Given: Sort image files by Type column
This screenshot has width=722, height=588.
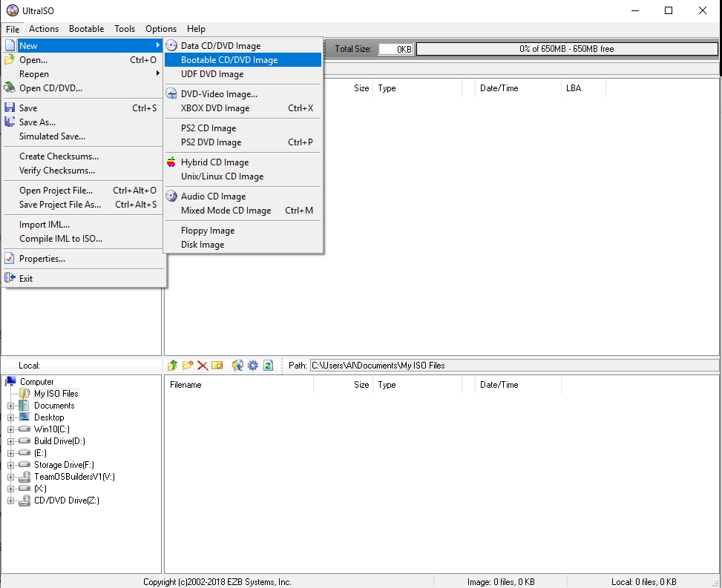Looking at the screenshot, I should click(x=417, y=88).
